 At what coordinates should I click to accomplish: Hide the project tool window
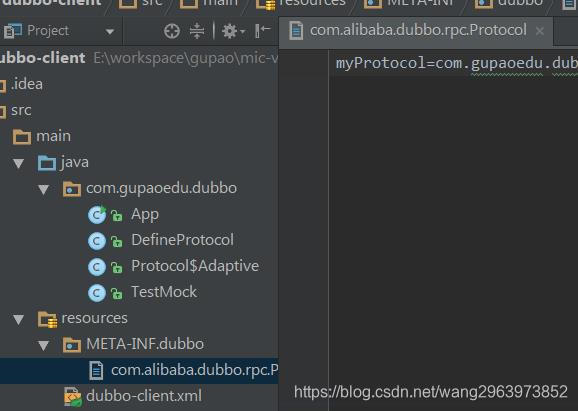[x=262, y=31]
